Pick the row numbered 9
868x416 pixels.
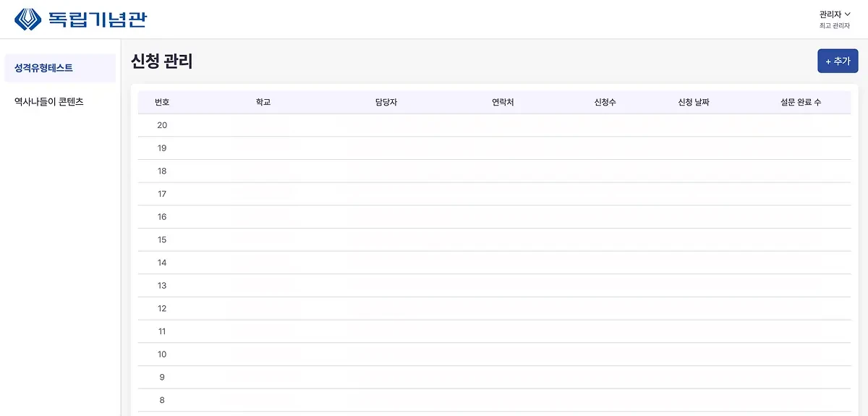tap(162, 377)
